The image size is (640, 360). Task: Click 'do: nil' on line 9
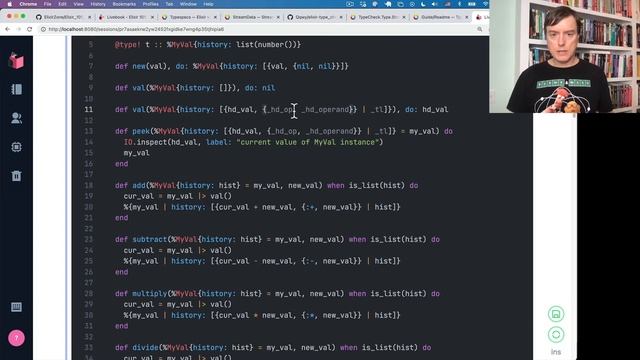click(x=260, y=88)
